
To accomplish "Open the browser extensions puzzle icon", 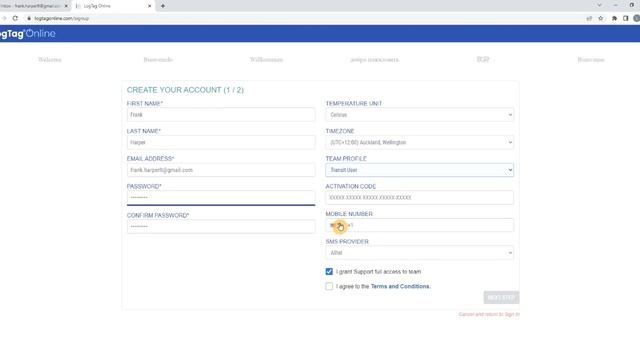I will click(x=614, y=18).
